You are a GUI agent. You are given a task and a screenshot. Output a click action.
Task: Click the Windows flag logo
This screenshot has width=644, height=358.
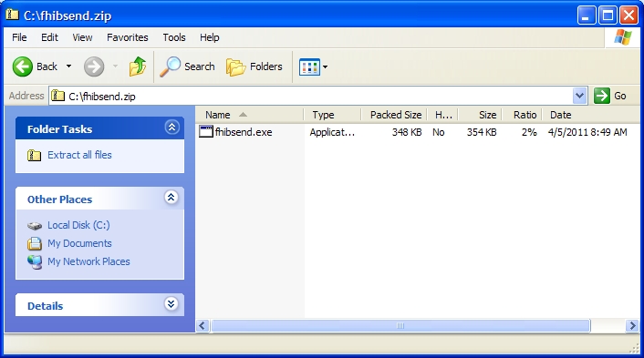coord(623,37)
